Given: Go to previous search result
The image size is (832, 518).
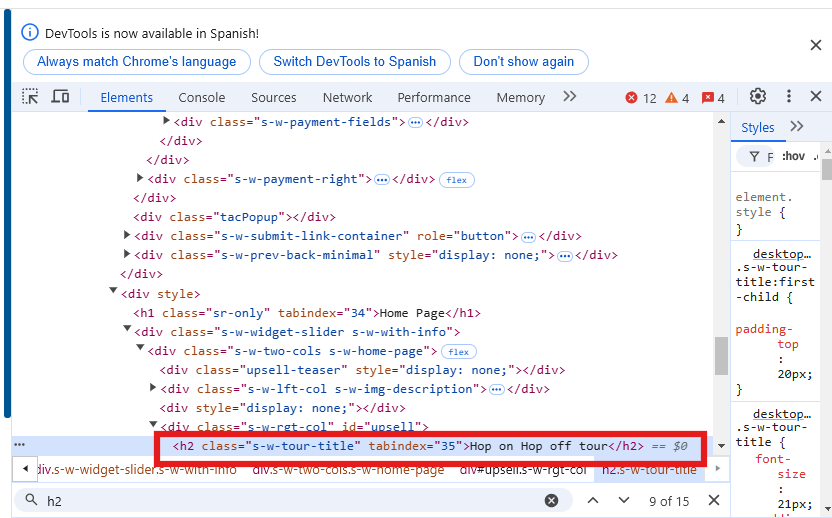Looking at the screenshot, I should [593, 500].
